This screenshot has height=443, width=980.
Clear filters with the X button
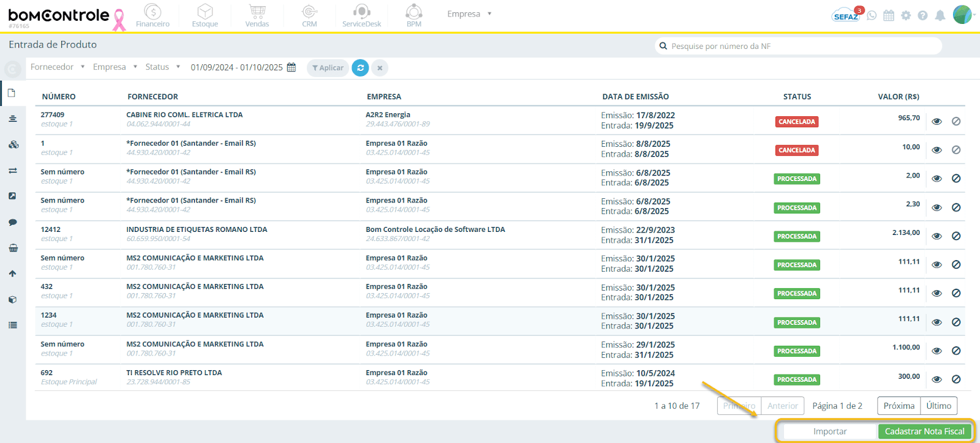(x=380, y=68)
